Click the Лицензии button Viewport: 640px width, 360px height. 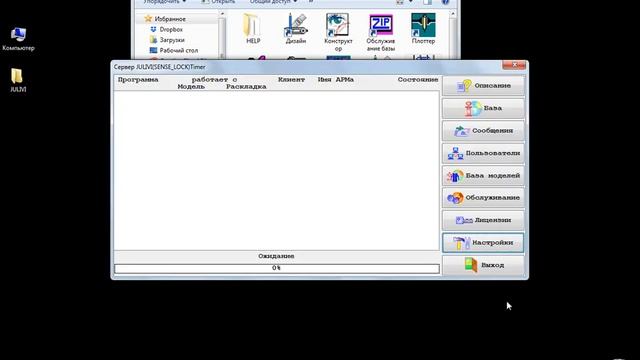pos(483,220)
